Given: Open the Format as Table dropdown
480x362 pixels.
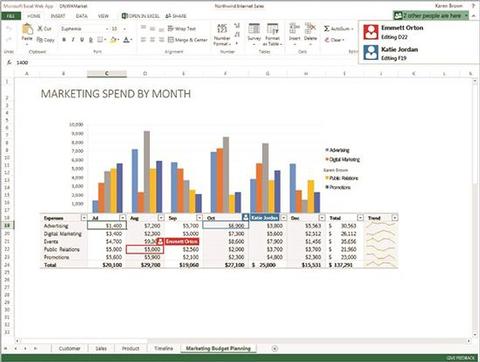Looking at the screenshot, I should (272, 34).
